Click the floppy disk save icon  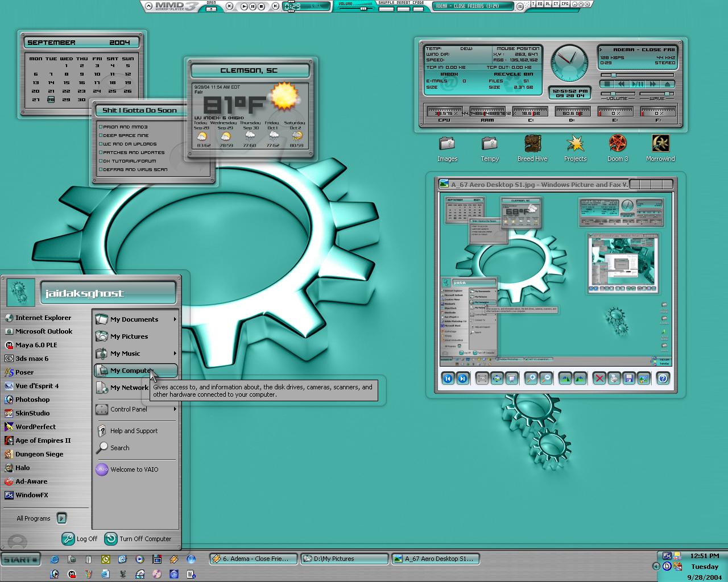point(628,378)
